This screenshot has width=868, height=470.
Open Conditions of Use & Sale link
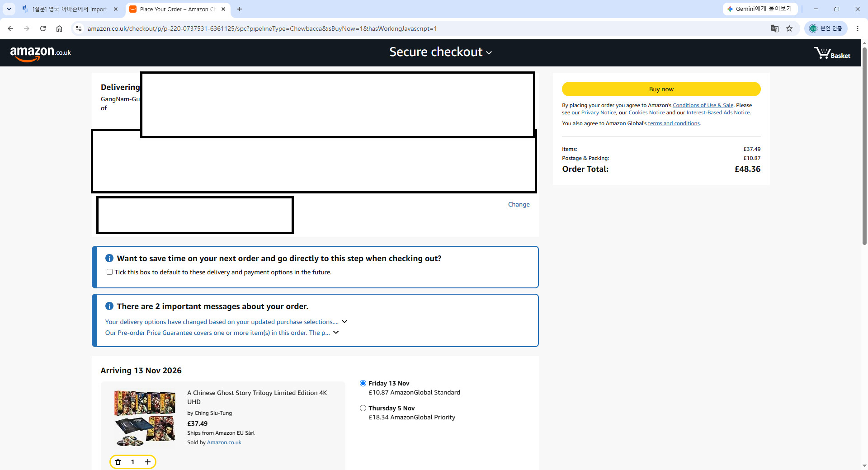click(x=703, y=105)
